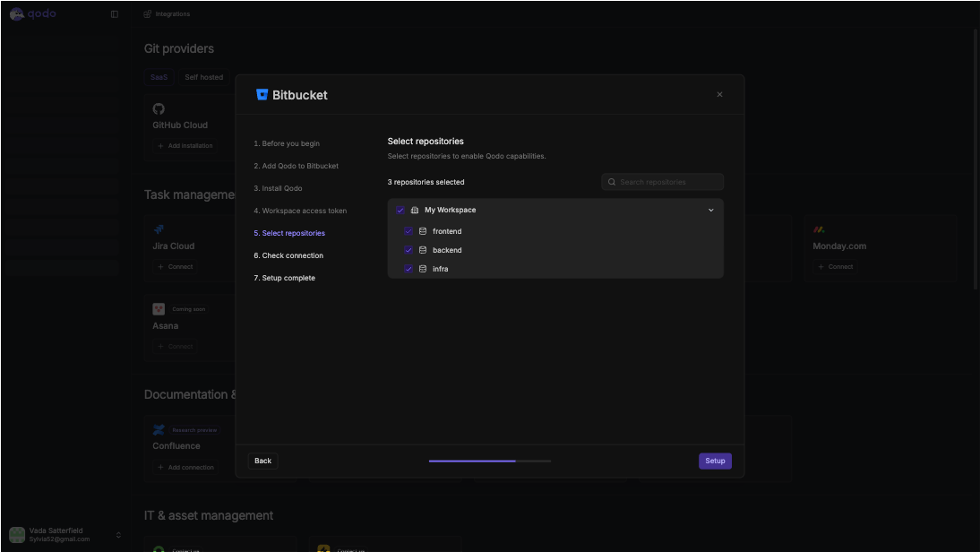This screenshot has height=552, width=980.
Task: Switch to the Self hosted tab
Action: point(203,77)
